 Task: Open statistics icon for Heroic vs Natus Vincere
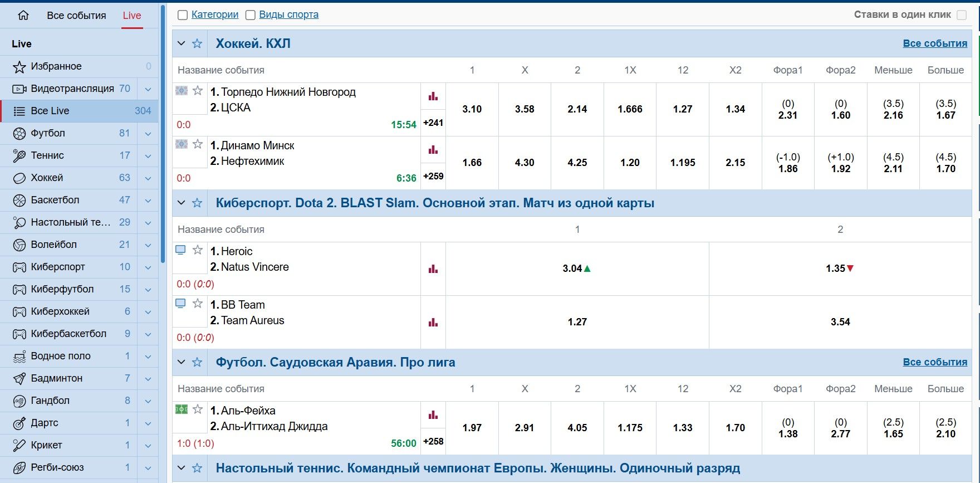(x=433, y=269)
